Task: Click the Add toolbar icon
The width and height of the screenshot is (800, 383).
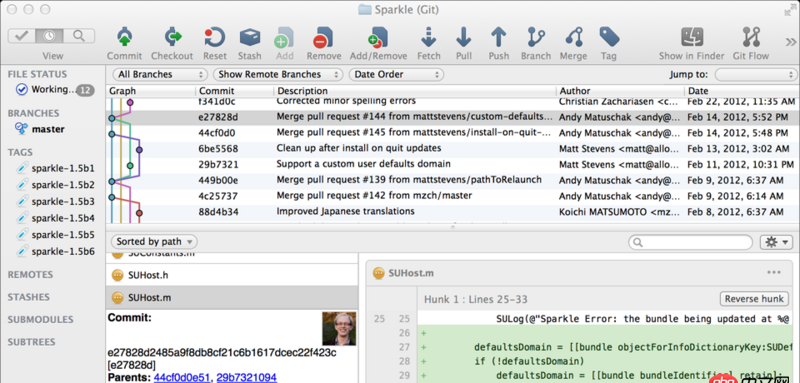Action: pyautogui.click(x=284, y=37)
